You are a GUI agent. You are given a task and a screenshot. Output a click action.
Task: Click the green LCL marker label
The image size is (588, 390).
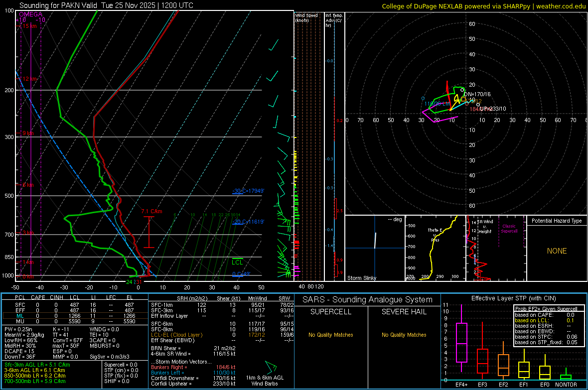(x=237, y=262)
